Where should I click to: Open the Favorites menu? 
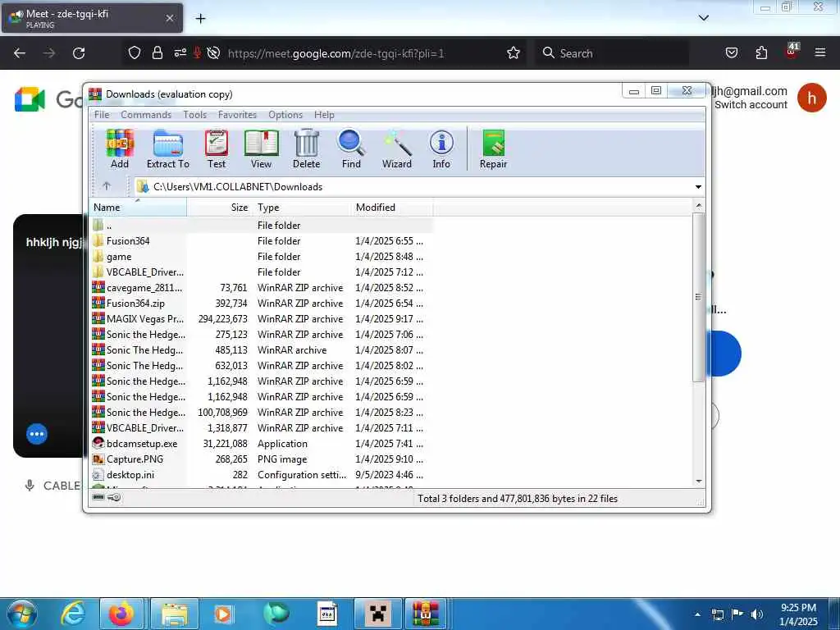coord(237,115)
